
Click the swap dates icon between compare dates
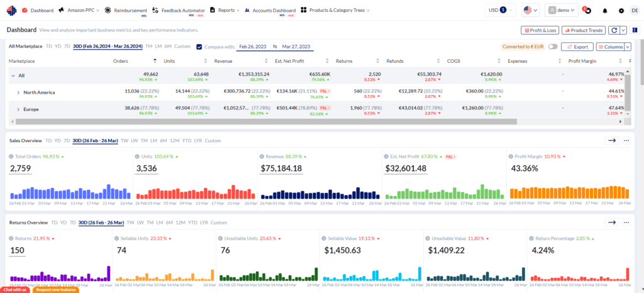[x=275, y=47]
